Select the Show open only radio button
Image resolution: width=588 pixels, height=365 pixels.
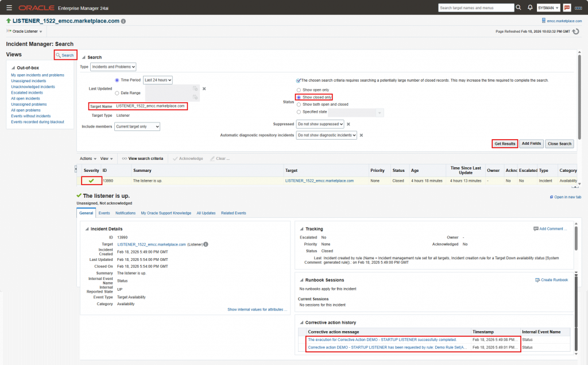[x=299, y=90]
